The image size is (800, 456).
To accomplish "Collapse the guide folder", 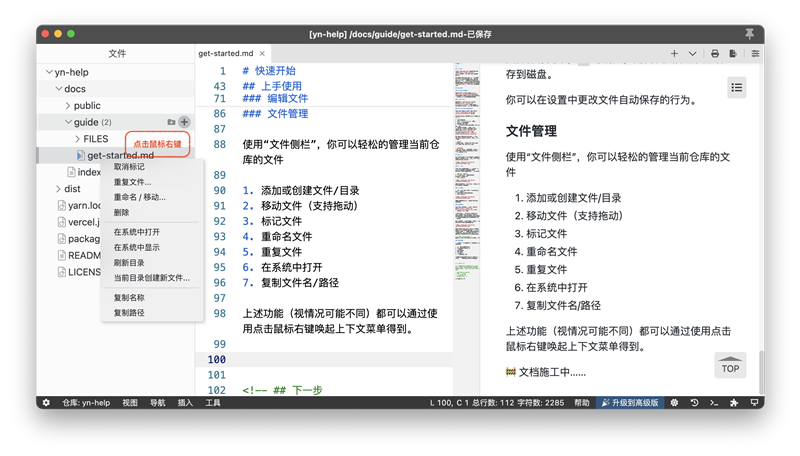I will tap(68, 122).
